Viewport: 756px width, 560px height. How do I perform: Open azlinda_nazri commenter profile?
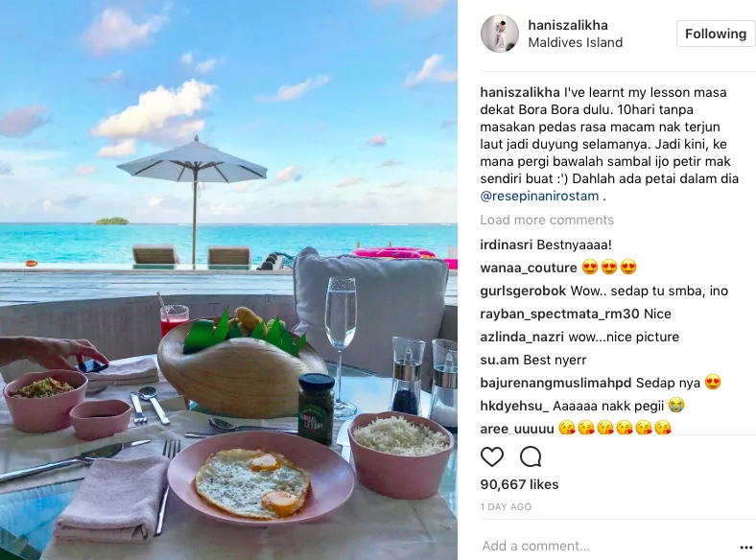(x=522, y=337)
